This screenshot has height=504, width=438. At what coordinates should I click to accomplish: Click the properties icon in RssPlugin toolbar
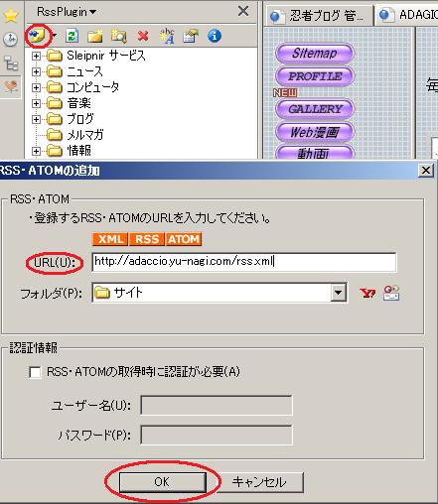pos(191,36)
